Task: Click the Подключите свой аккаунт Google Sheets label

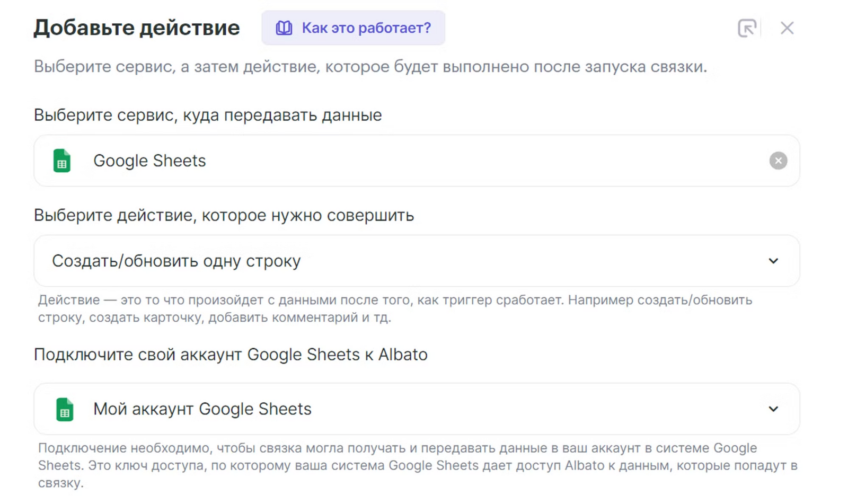Action: [x=231, y=355]
